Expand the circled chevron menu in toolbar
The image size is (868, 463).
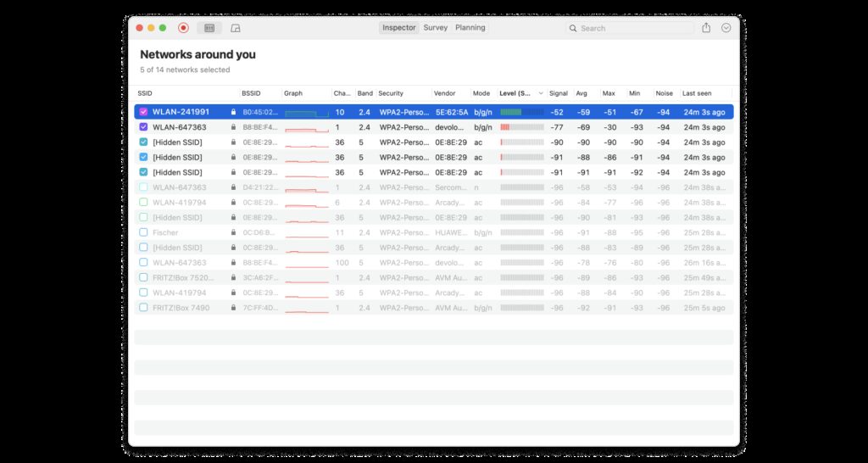point(726,28)
